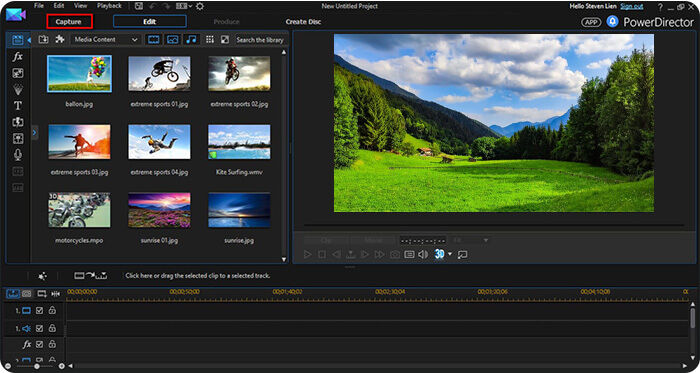Click the library view size icon beside search

225,40
